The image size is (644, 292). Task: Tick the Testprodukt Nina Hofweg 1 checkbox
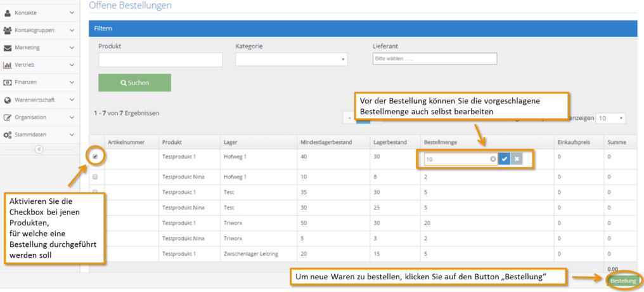coord(95,177)
